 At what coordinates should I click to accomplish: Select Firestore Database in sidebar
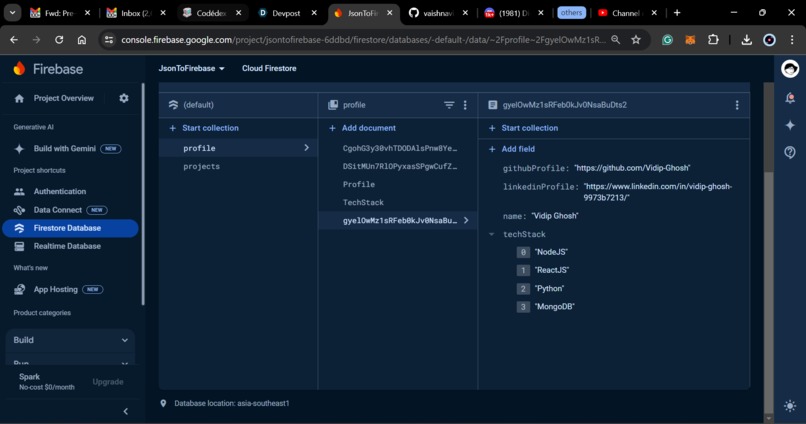[70, 228]
